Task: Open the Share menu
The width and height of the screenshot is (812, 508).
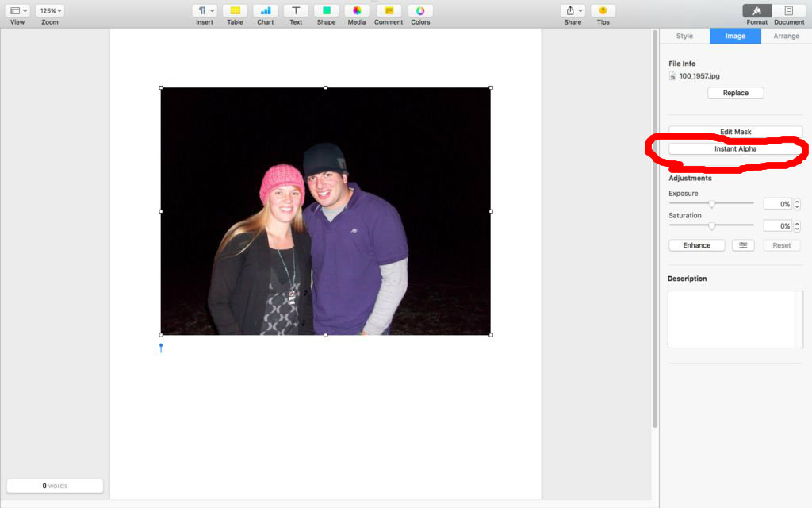Action: (x=573, y=10)
